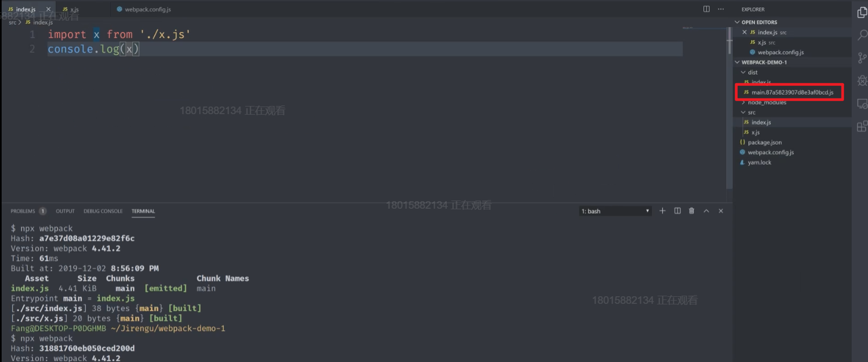Click the index.js breadcrumb item
Image resolution: width=868 pixels, height=362 pixels.
click(39, 22)
